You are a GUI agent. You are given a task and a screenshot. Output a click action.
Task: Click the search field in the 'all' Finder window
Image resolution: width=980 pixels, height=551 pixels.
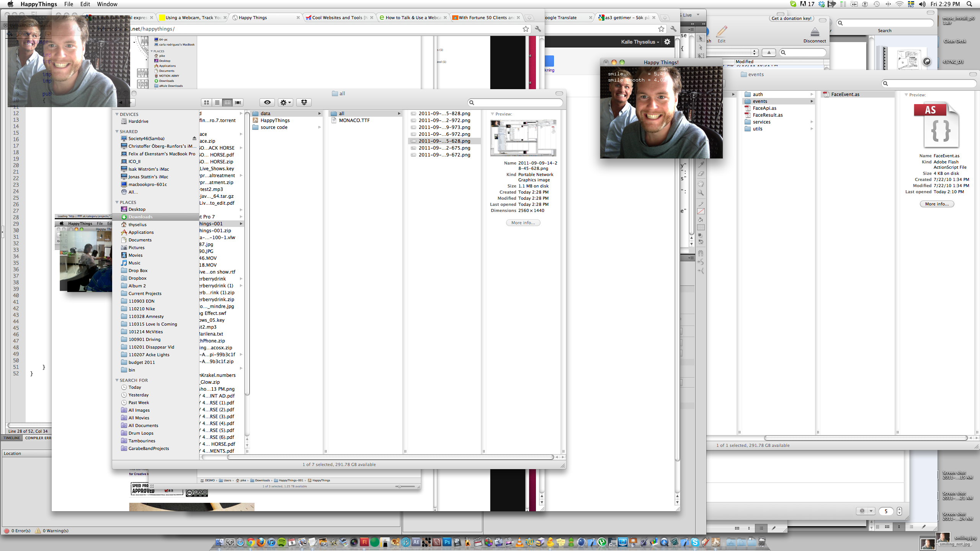[515, 103]
